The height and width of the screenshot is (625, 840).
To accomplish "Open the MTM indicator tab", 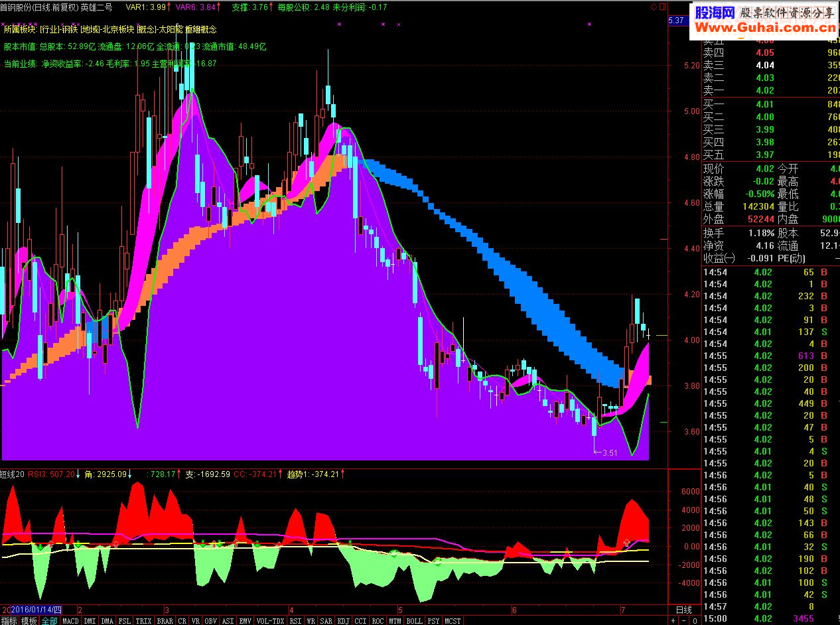I will click(395, 621).
